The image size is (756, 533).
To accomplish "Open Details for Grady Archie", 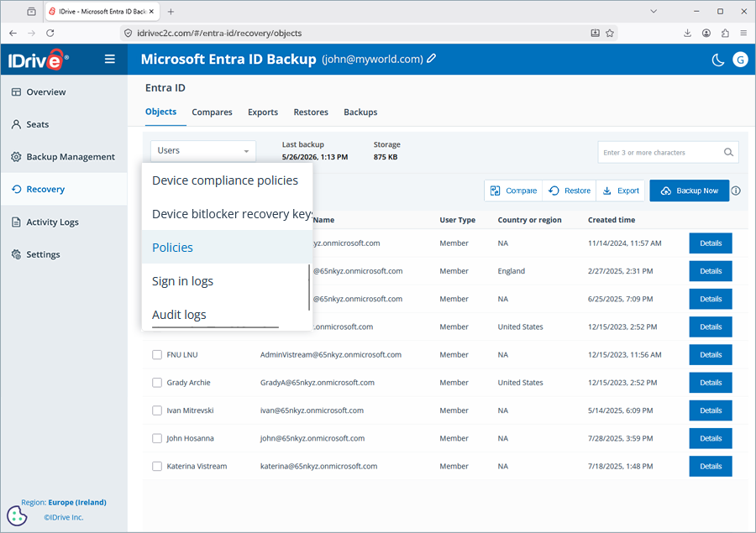I will [x=711, y=383].
